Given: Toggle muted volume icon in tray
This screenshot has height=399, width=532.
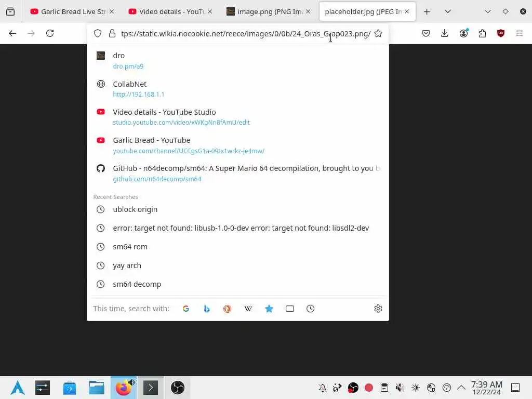Looking at the screenshot, I should (x=400, y=388).
